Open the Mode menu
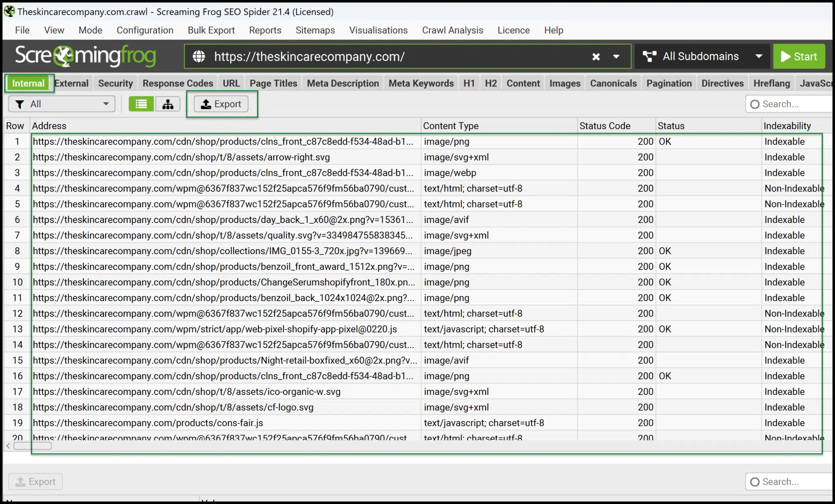 [x=91, y=30]
